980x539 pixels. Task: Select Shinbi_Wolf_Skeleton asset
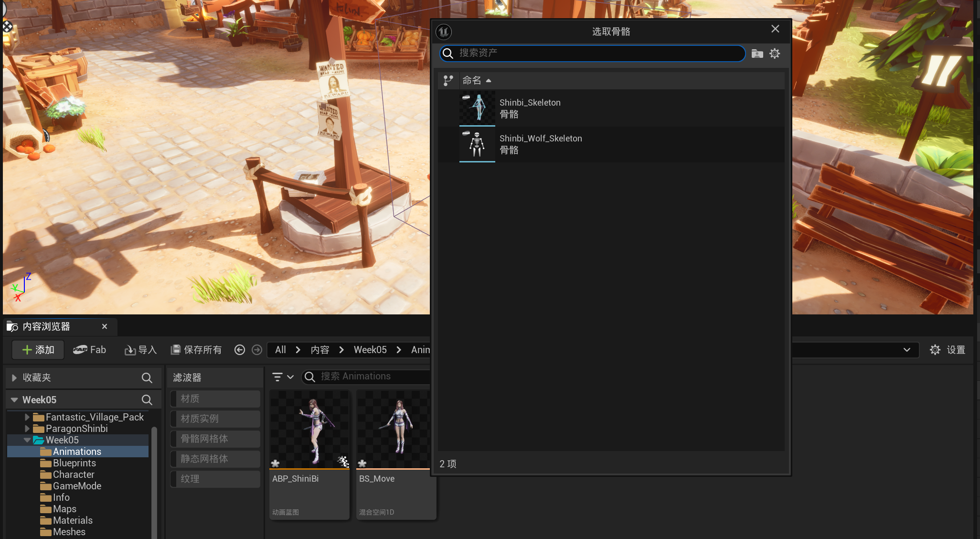[x=611, y=144]
